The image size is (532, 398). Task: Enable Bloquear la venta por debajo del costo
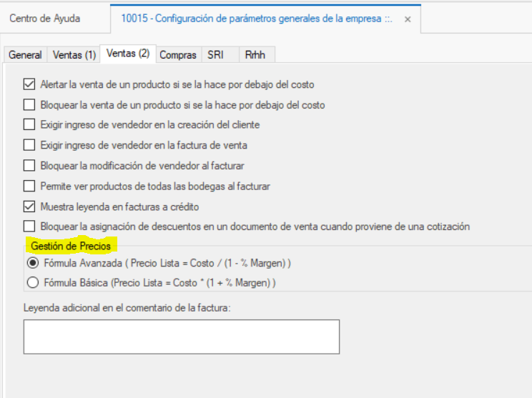(x=29, y=105)
